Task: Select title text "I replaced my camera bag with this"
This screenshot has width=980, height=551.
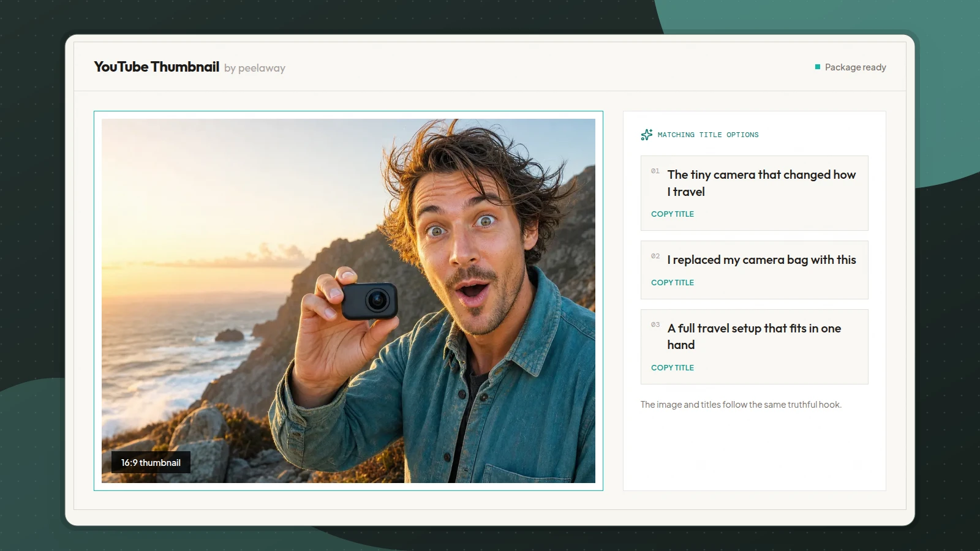Action: [x=761, y=260]
